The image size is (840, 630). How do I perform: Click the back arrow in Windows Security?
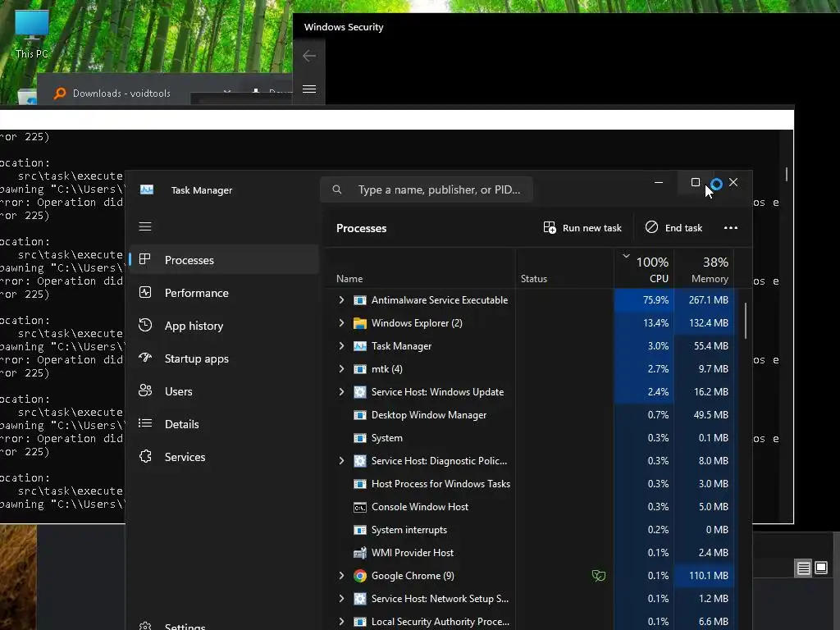click(x=309, y=56)
